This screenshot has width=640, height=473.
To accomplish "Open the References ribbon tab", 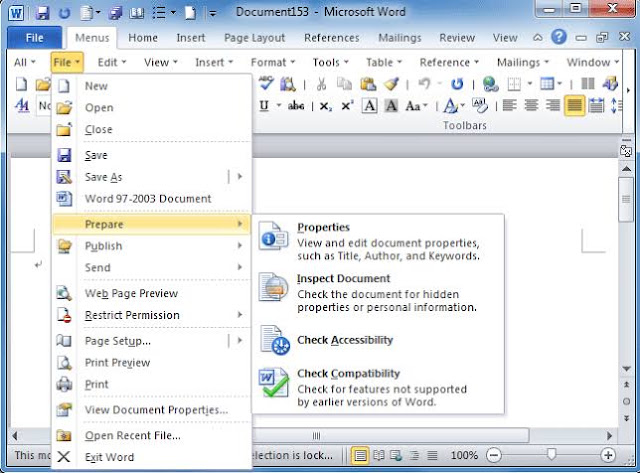I will pos(331,38).
